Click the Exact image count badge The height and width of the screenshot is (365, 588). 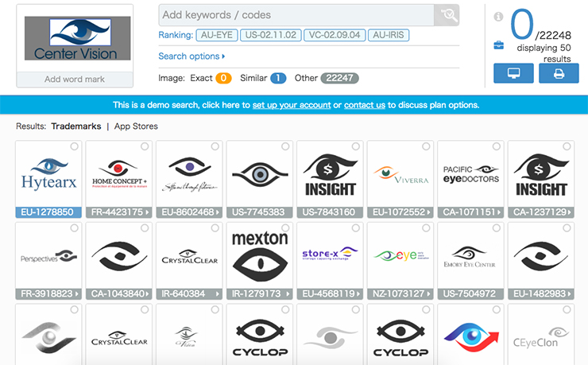click(x=223, y=78)
